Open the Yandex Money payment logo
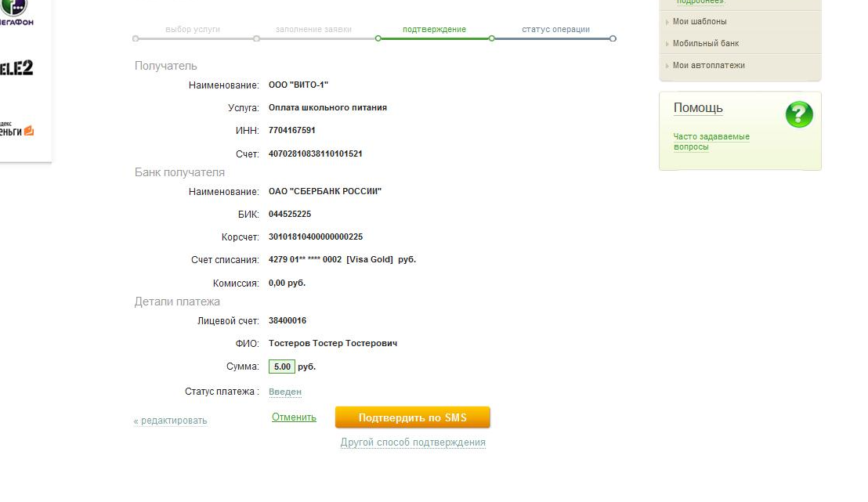 pos(16,129)
